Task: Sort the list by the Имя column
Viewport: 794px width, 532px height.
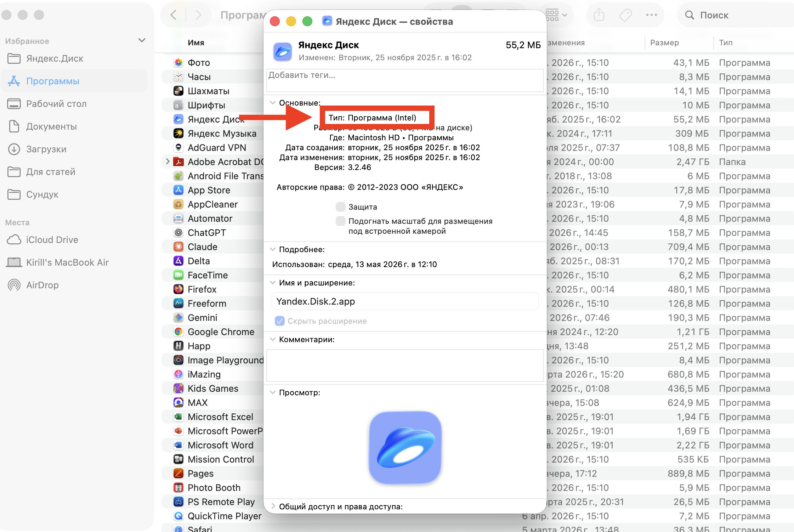Action: tap(196, 43)
